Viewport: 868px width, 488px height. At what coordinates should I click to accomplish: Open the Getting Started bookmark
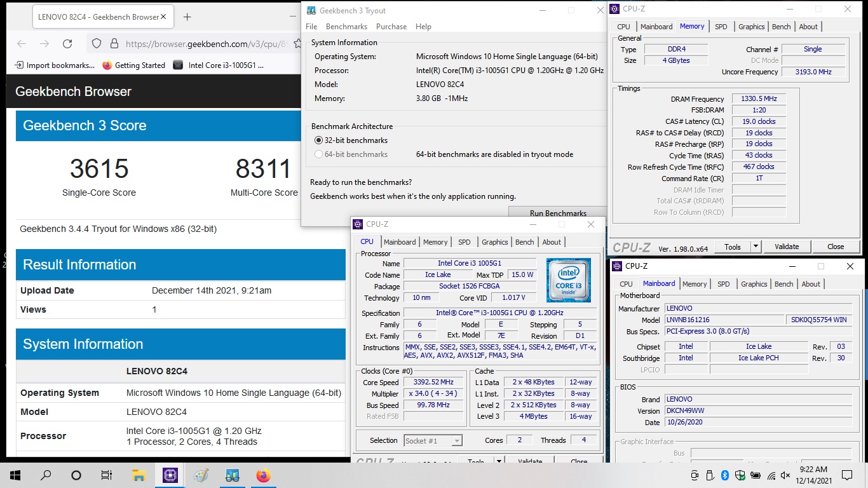133,65
